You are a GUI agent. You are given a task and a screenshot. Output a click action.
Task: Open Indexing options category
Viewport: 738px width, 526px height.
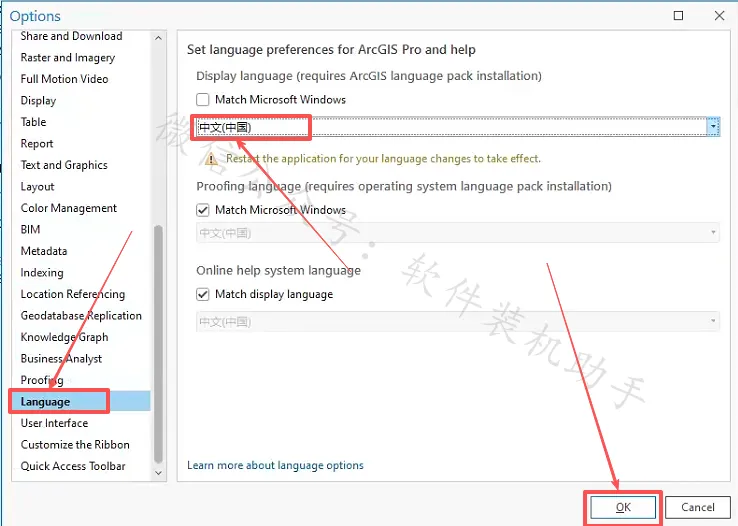click(42, 273)
